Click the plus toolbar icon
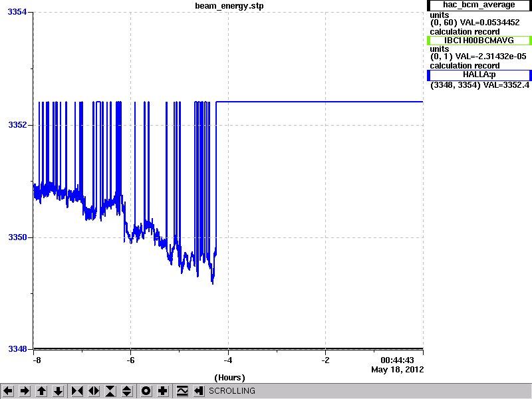Image resolution: width=532 pixels, height=399 pixels. (x=163, y=391)
